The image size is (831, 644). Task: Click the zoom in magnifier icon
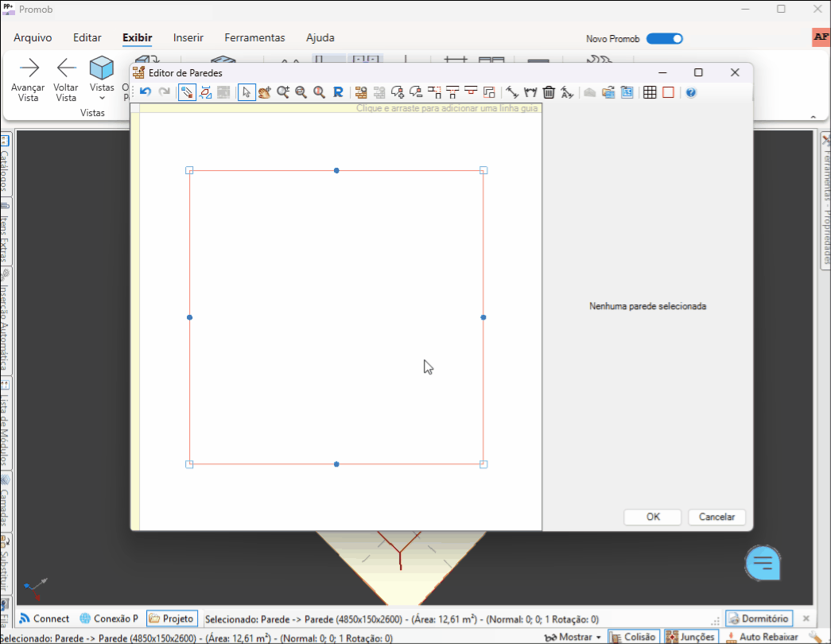(x=283, y=92)
